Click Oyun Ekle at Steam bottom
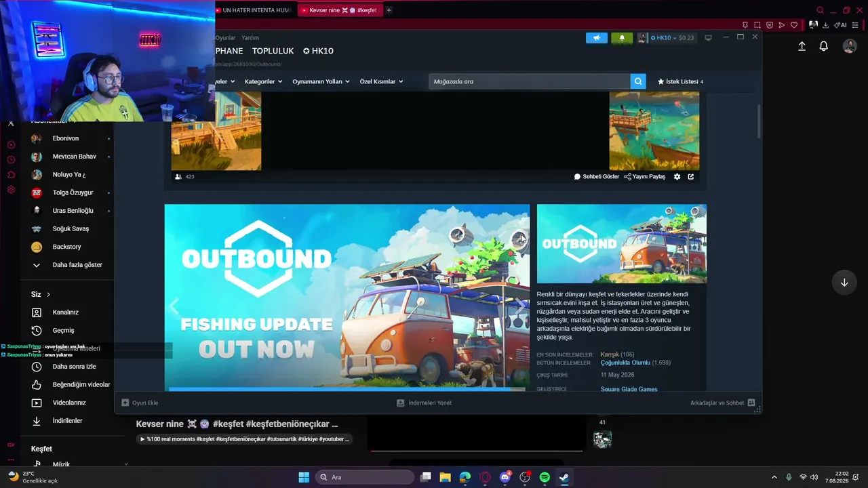This screenshot has width=868, height=488. click(x=140, y=403)
